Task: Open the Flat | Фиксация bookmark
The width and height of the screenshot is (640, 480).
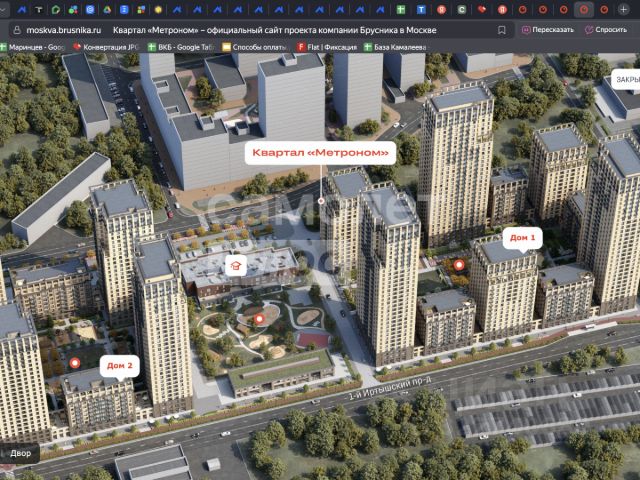Action: point(327,47)
